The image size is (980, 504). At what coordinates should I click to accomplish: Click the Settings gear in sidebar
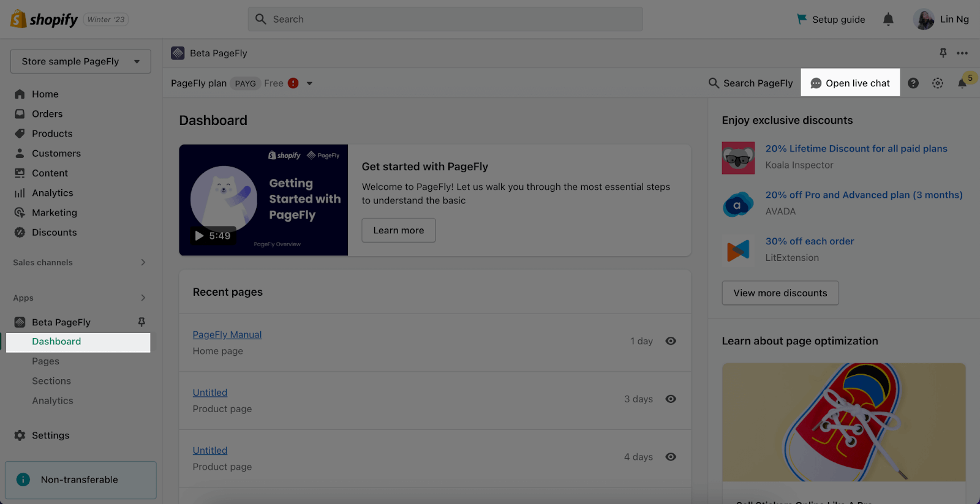click(20, 435)
